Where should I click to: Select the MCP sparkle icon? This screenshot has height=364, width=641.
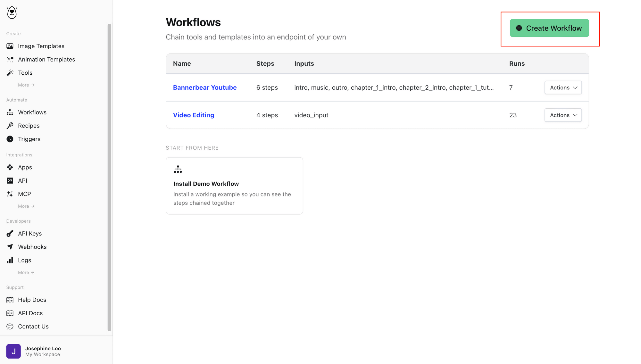(10, 194)
